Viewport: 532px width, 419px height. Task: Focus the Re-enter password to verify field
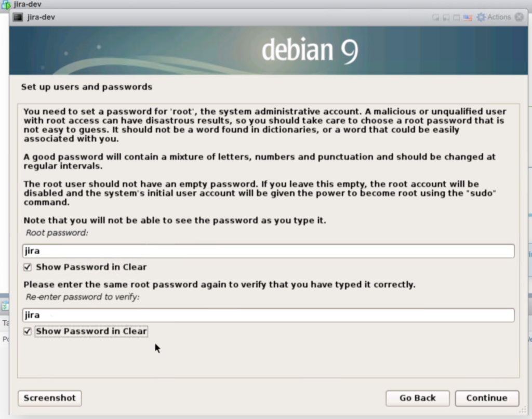click(269, 315)
